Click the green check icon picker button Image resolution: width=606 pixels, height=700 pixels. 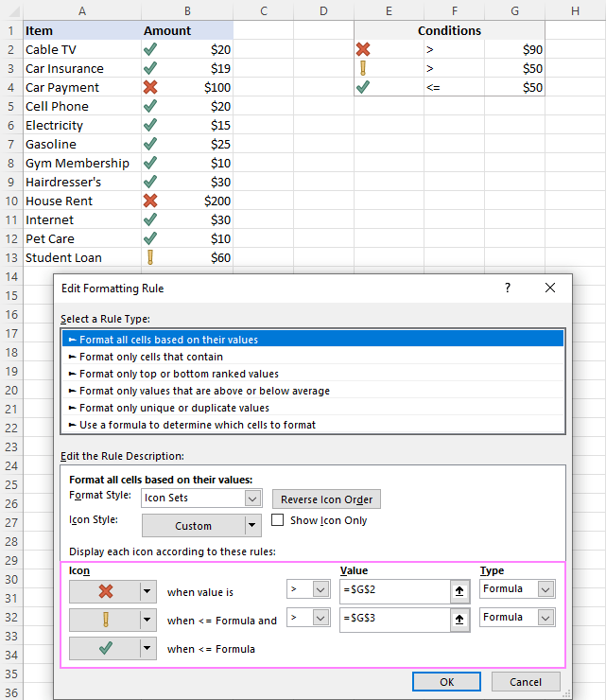pos(113,648)
